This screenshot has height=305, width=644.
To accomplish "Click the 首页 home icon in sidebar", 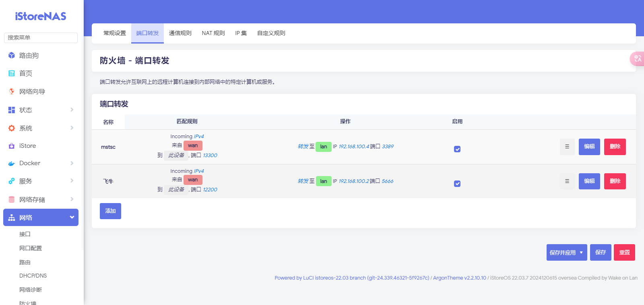I will tap(12, 73).
